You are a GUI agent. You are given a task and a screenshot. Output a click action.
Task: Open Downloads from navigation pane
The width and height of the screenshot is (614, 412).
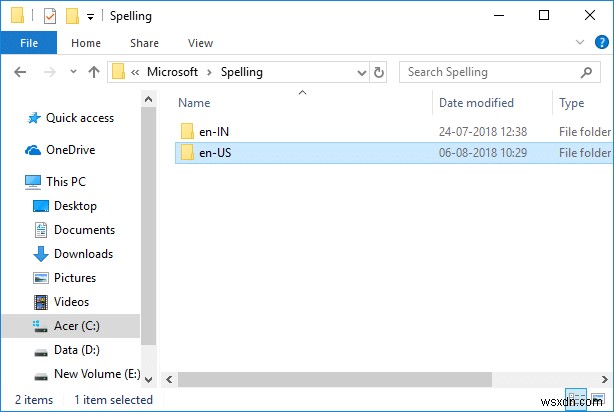click(83, 254)
